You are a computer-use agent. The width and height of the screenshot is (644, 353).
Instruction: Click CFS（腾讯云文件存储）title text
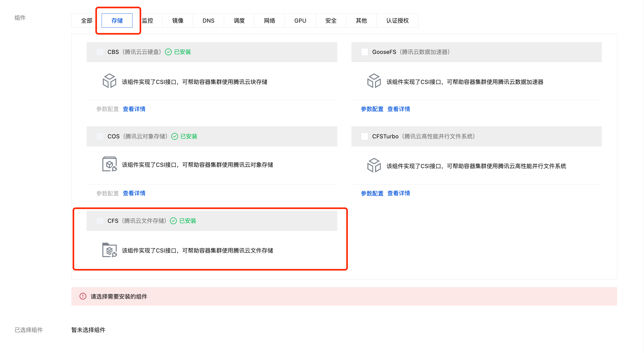(137, 221)
